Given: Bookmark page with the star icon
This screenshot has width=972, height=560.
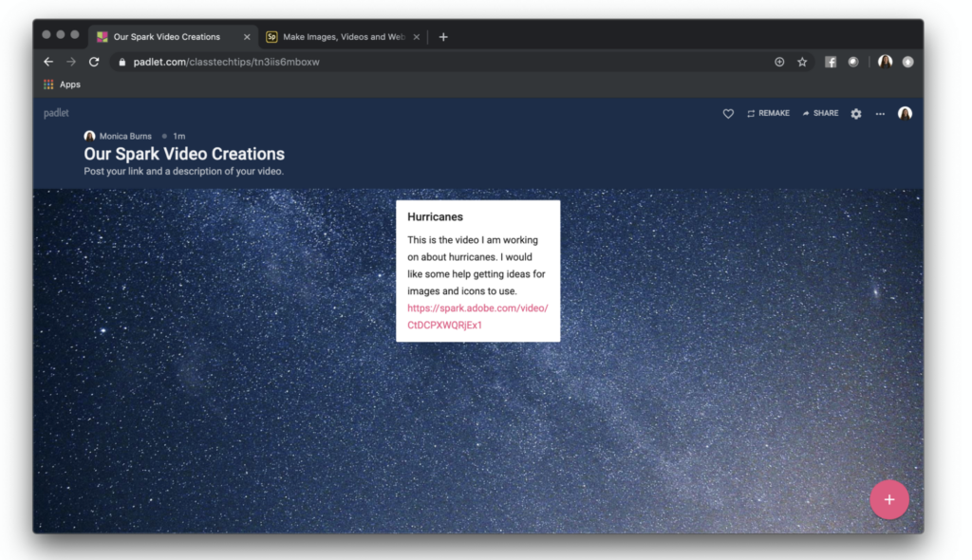Looking at the screenshot, I should pyautogui.click(x=802, y=62).
